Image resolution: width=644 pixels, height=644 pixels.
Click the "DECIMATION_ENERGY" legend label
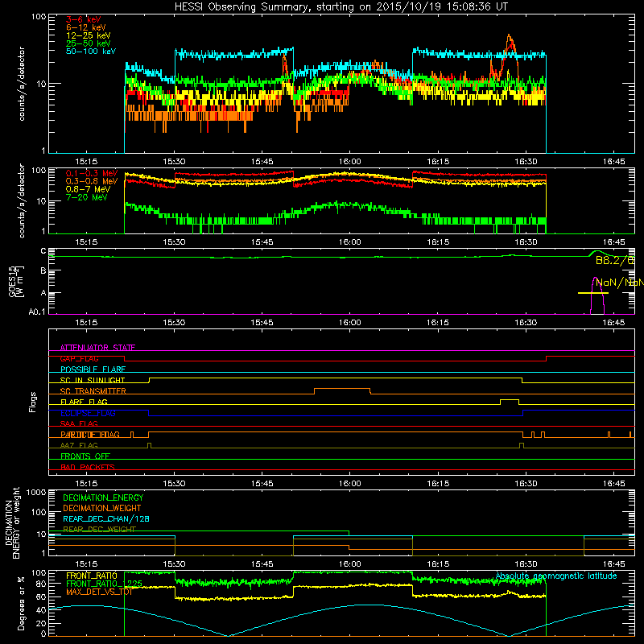103,497
